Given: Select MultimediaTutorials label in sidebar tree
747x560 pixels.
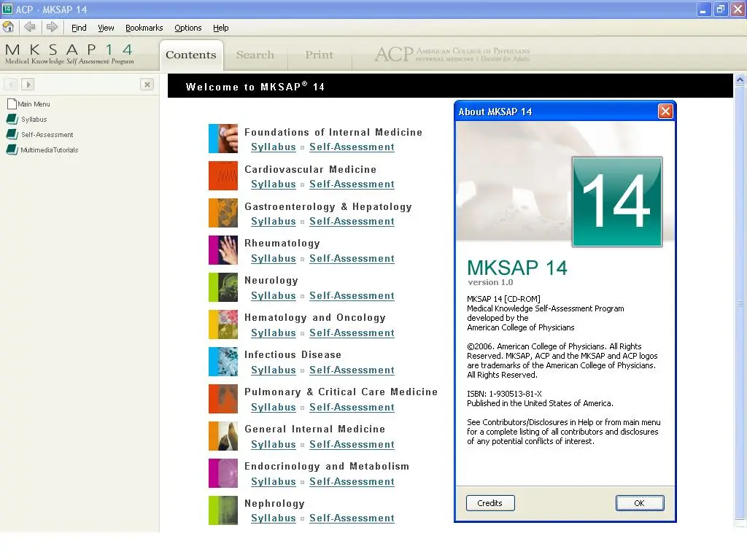Looking at the screenshot, I should (x=49, y=150).
